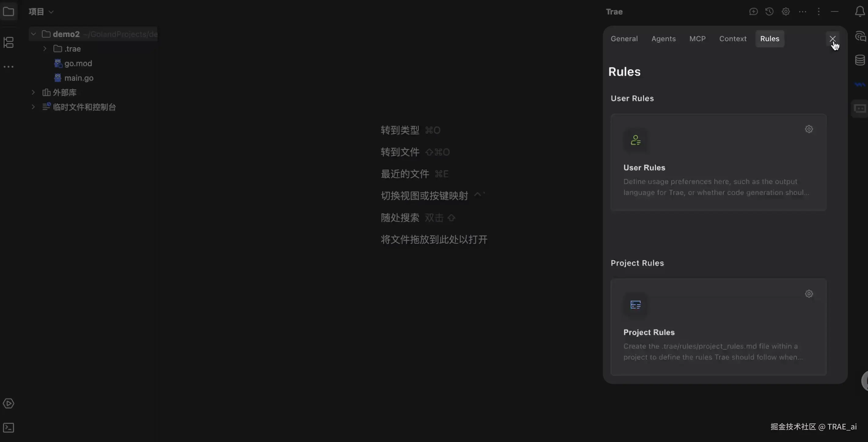Switch to the General tab
868x442 pixels.
[624, 39]
